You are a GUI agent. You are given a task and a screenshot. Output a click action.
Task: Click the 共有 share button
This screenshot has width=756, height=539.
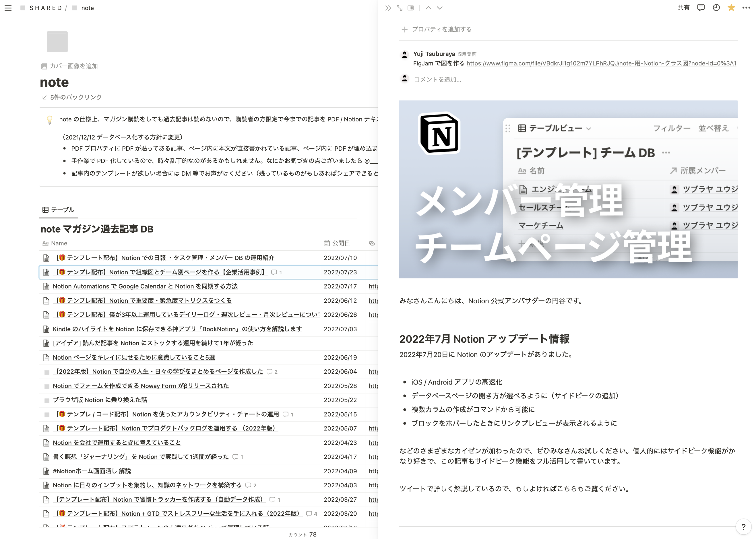tap(683, 8)
